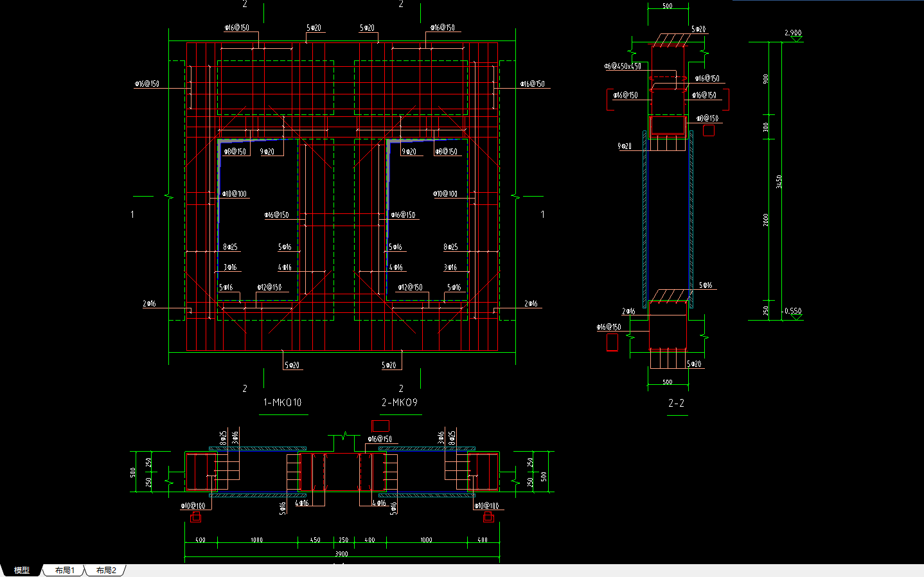
Task: Select the 450 dimension in plan section
Action: (x=315, y=540)
